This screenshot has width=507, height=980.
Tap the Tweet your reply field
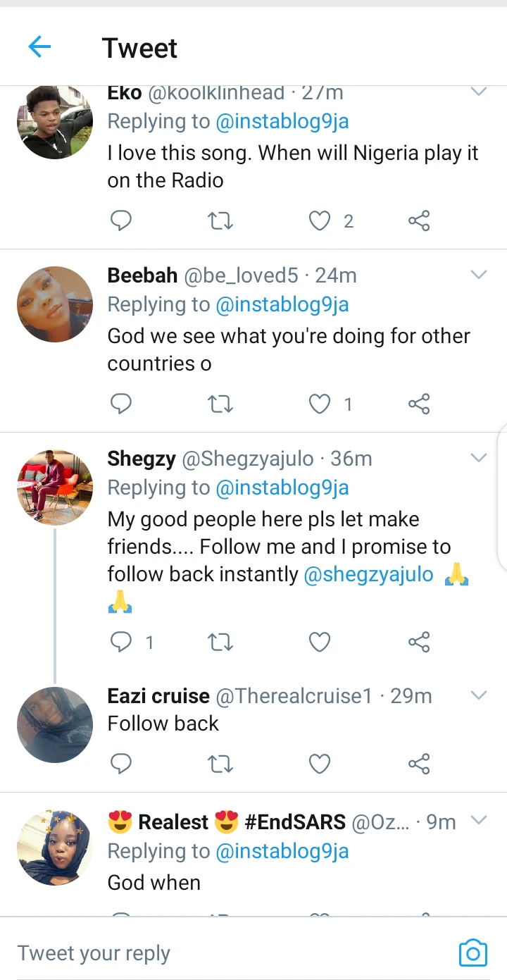click(x=211, y=953)
